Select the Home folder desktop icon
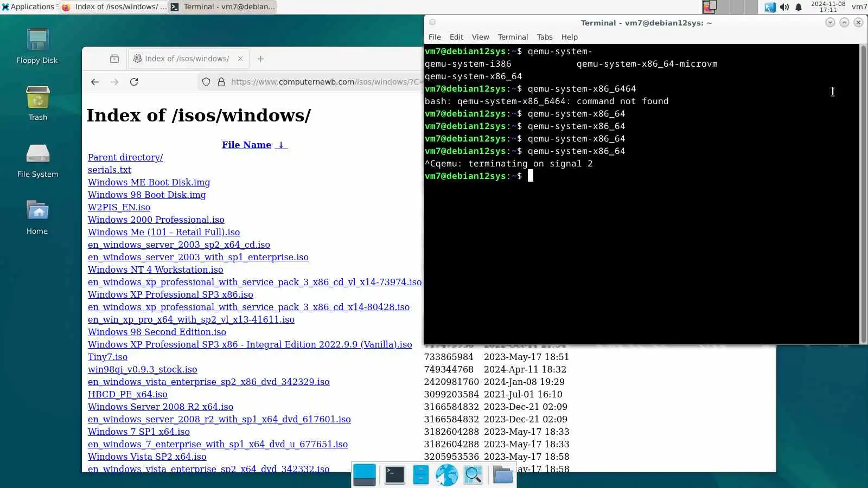Viewport: 868px width, 488px height. (x=37, y=217)
